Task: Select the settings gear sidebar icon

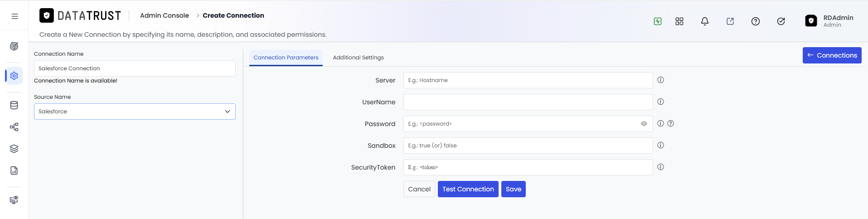Action: [14, 76]
